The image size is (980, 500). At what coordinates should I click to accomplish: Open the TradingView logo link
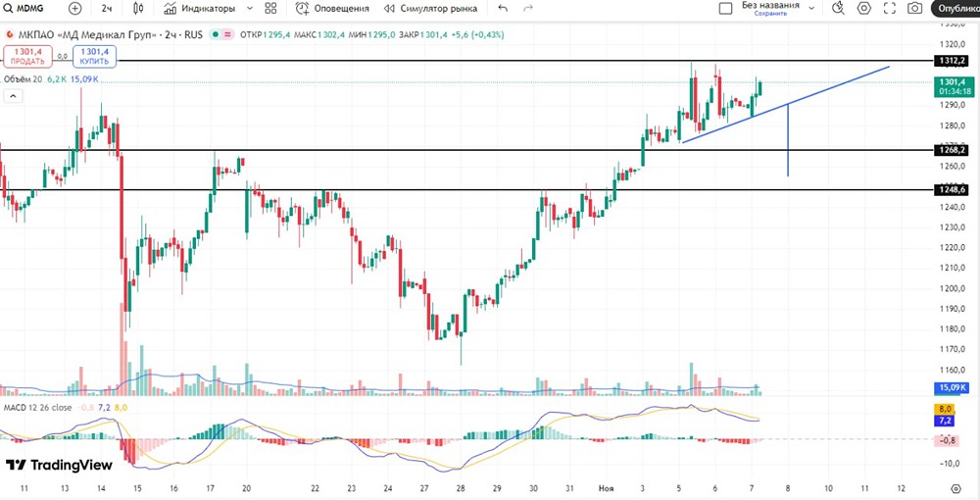(x=60, y=465)
